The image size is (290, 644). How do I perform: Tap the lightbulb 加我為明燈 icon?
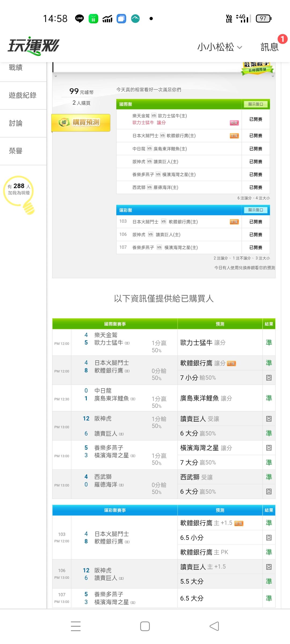pos(19,195)
